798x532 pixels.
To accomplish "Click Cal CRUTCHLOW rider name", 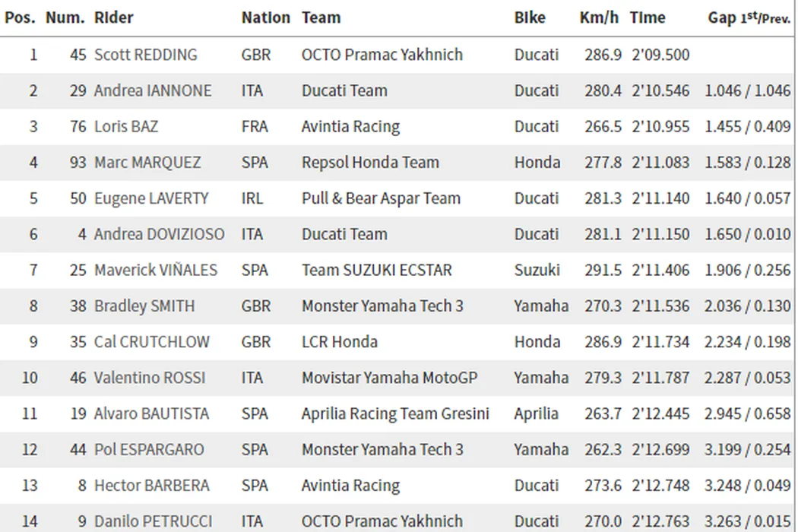I will click(151, 342).
